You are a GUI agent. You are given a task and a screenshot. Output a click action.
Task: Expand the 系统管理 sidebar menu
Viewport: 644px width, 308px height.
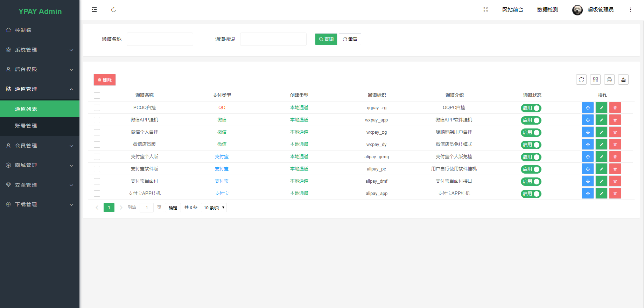coord(40,50)
